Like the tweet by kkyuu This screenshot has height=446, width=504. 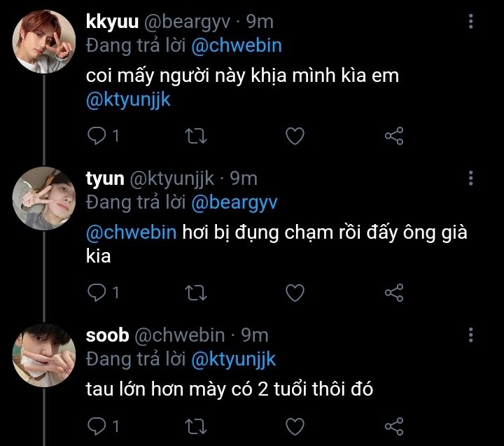click(x=295, y=136)
